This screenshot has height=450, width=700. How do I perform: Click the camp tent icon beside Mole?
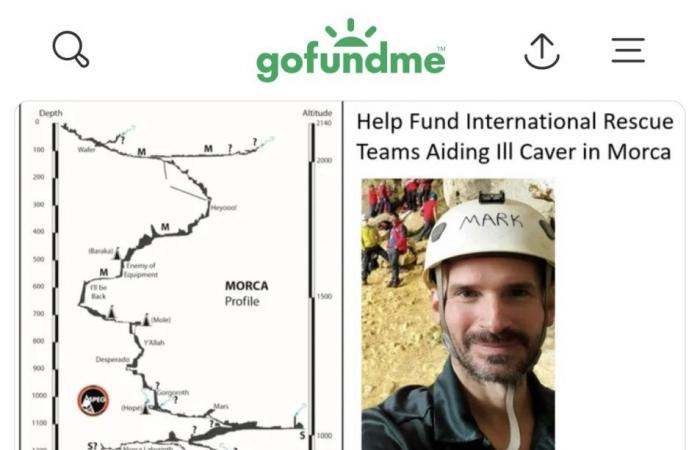[x=146, y=320]
